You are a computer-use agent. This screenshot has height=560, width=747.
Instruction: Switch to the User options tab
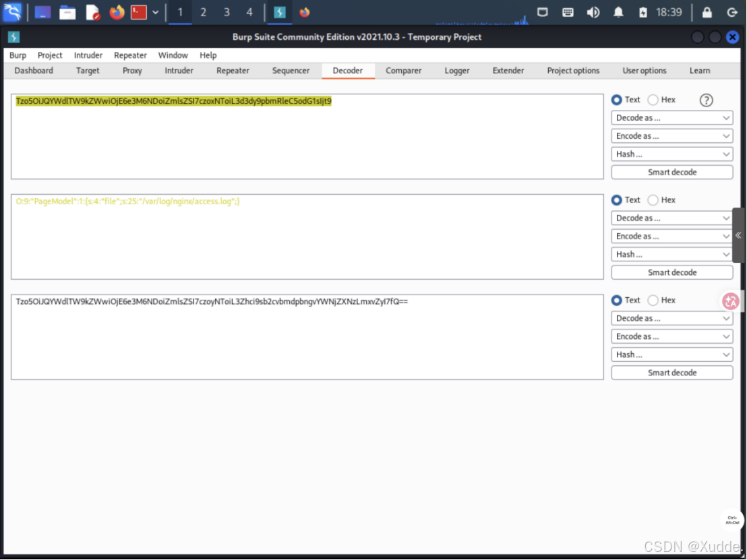[x=645, y=71]
